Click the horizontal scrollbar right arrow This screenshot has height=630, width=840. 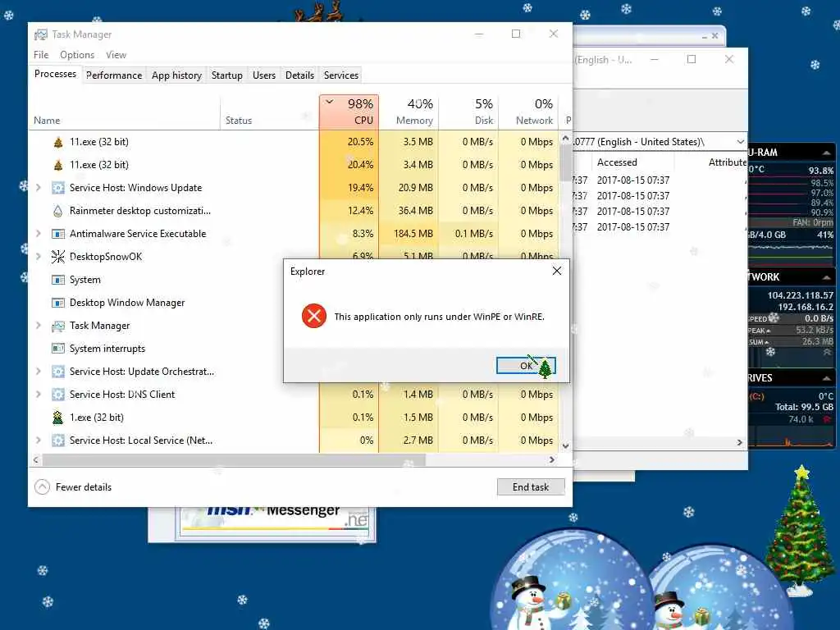[x=552, y=459]
